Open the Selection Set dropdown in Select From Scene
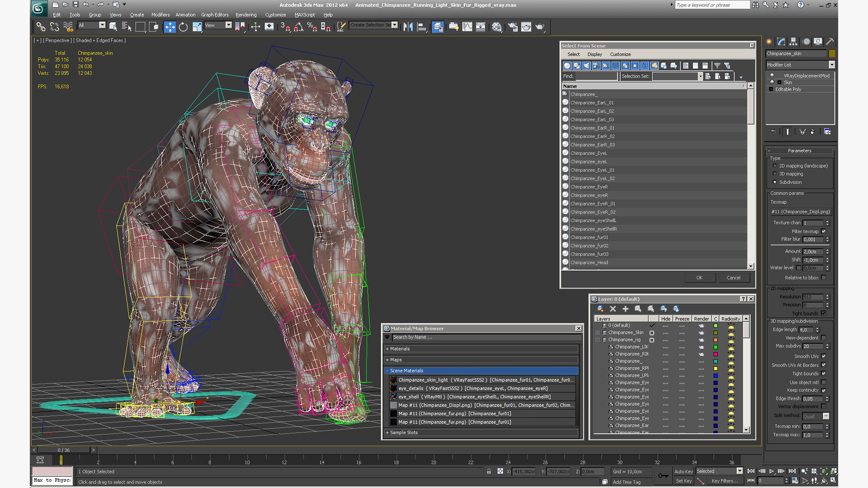The width and height of the screenshot is (868, 488). (x=700, y=76)
